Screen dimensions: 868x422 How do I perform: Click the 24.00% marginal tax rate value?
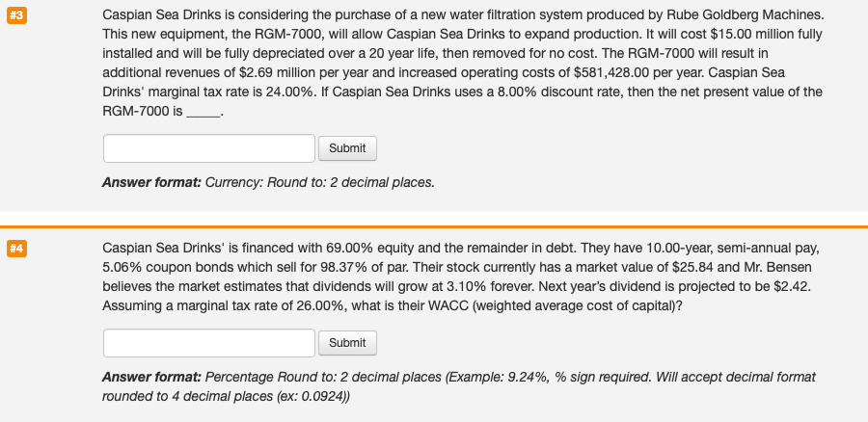click(x=291, y=92)
